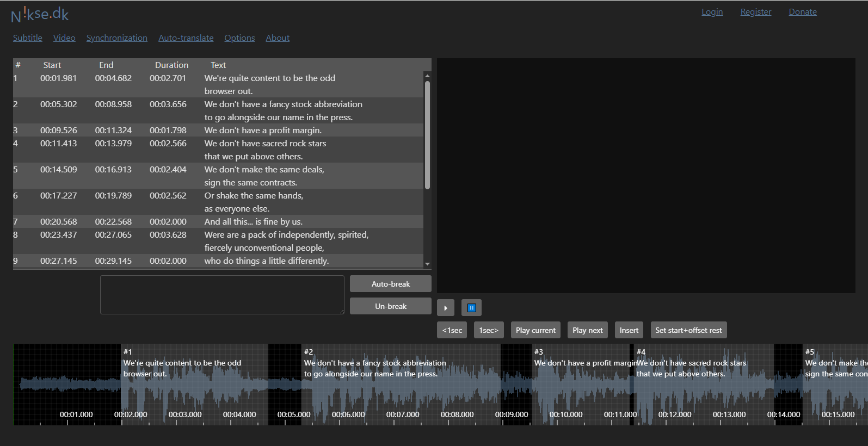Click the About link
The image size is (868, 446).
(277, 38)
